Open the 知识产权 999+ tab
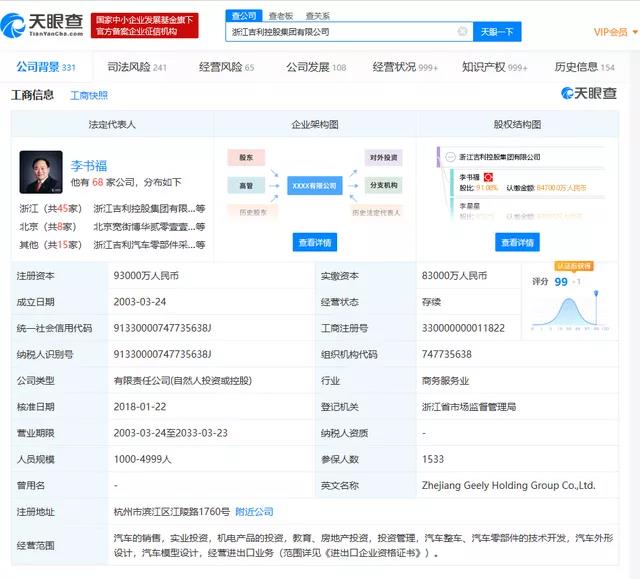640x579 pixels. point(494,67)
